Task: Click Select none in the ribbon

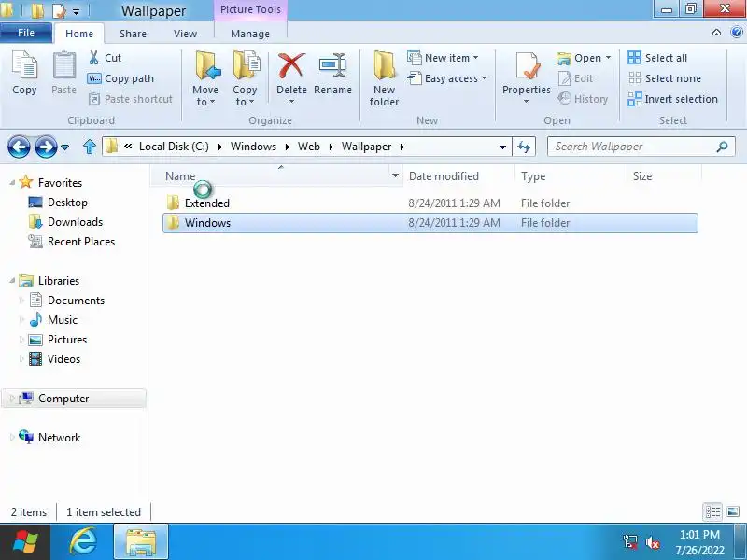Action: (665, 78)
